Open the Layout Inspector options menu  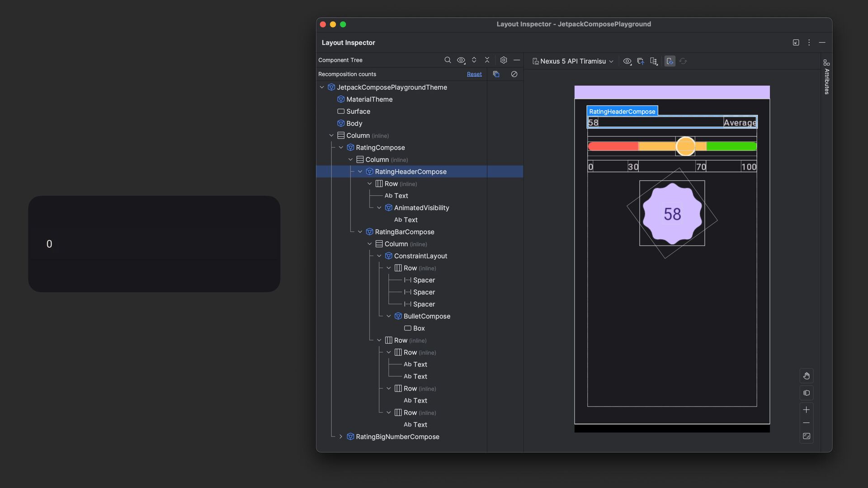click(809, 42)
